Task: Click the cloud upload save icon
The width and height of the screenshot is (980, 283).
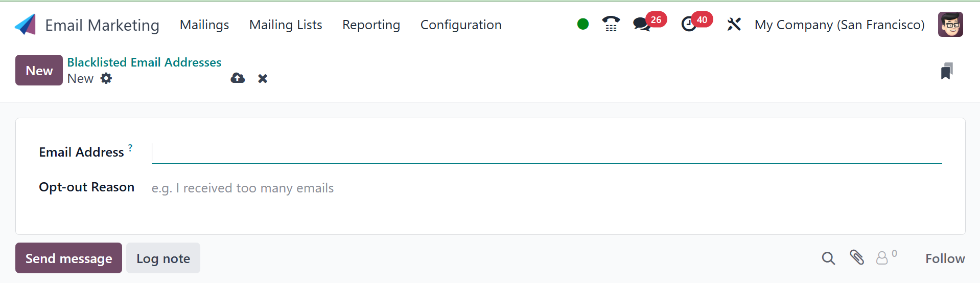Action: (238, 78)
